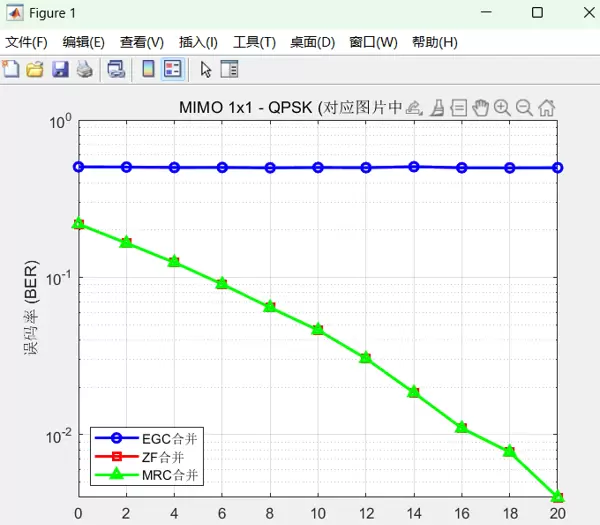Print the figure using the printer icon
This screenshot has width=600, height=525.
click(85, 69)
